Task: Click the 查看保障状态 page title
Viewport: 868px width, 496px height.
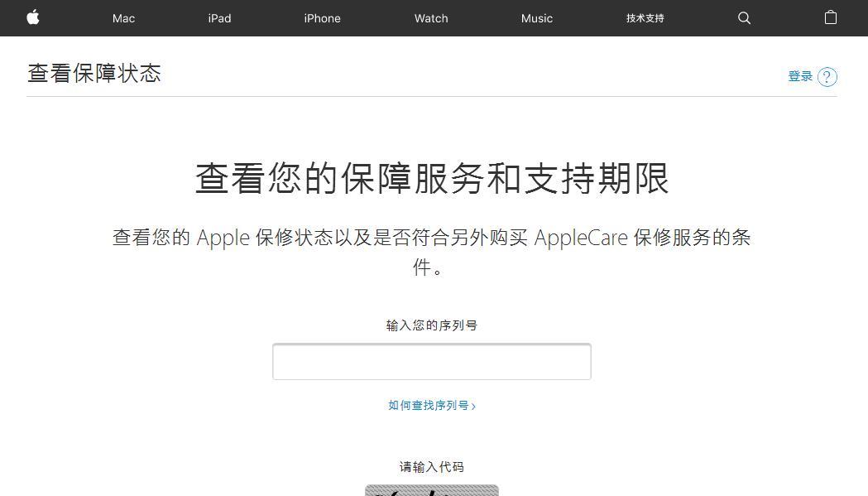Action: (x=94, y=73)
